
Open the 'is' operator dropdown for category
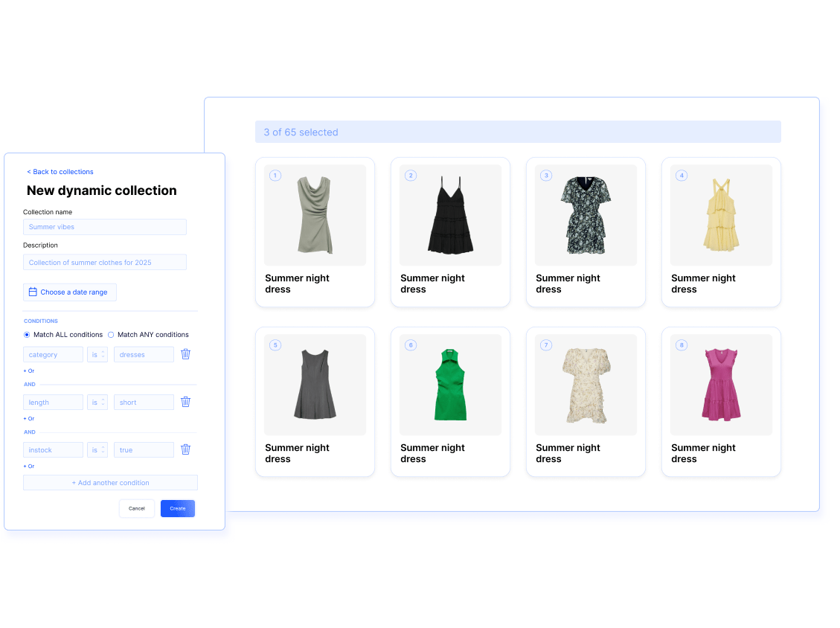coord(97,355)
